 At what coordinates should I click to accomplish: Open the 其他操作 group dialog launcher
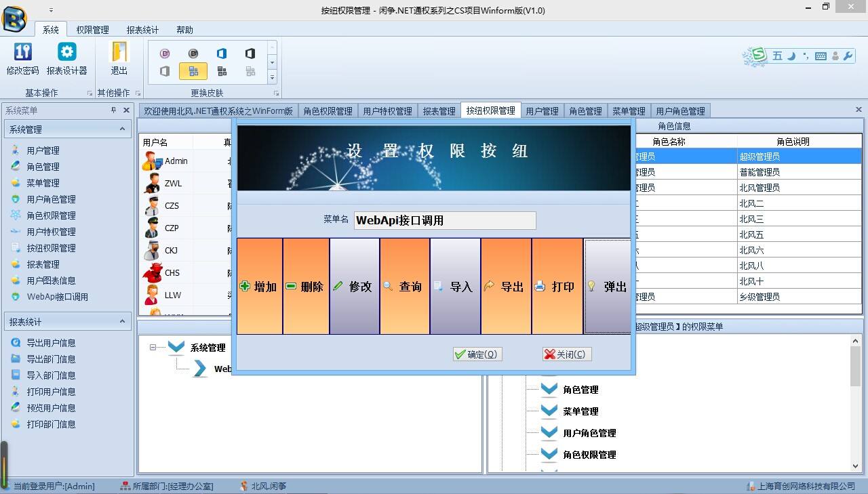(138, 93)
